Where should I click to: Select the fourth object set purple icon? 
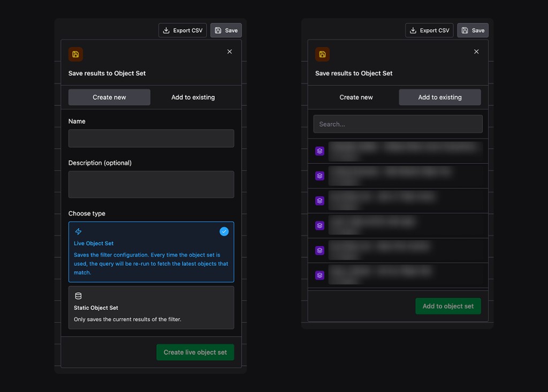point(320,225)
